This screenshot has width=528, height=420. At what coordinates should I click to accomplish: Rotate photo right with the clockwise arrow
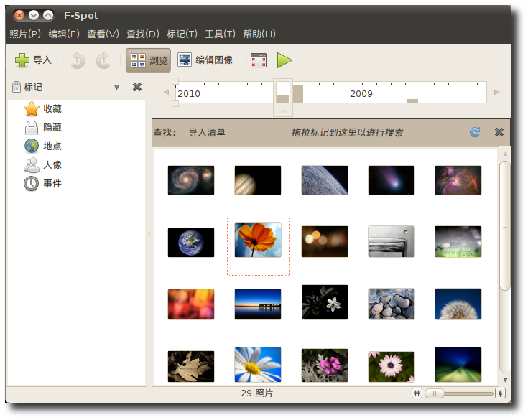click(x=103, y=60)
